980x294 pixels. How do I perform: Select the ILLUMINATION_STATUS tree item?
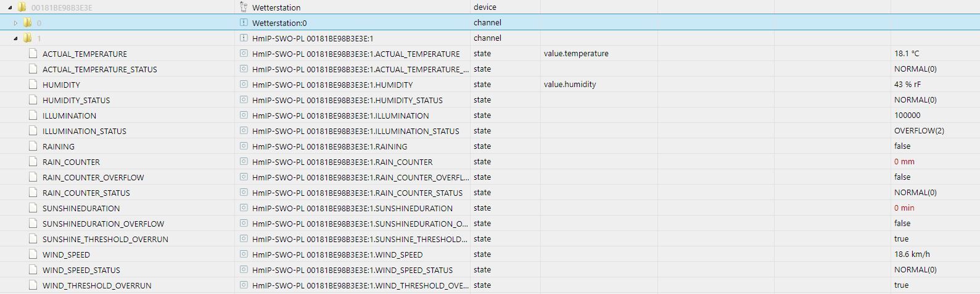click(x=84, y=131)
